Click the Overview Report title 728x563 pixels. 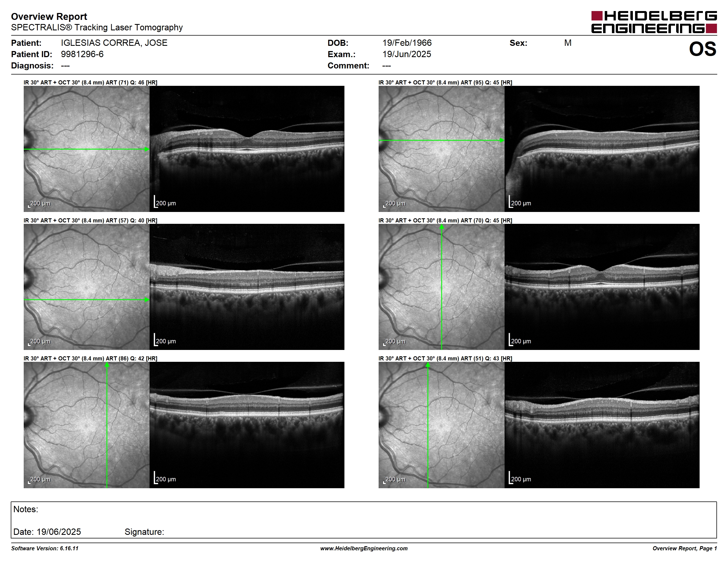pos(49,16)
